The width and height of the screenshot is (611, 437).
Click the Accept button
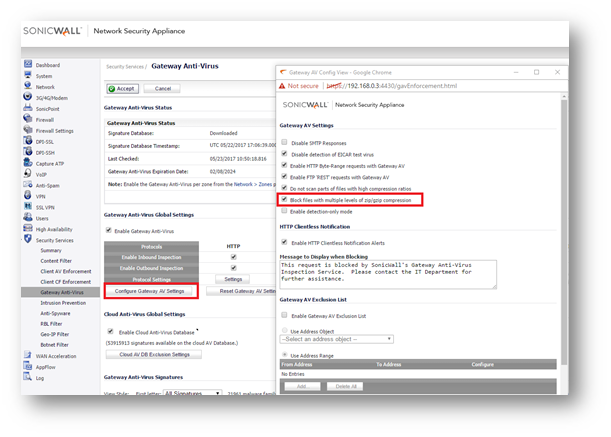(x=123, y=89)
